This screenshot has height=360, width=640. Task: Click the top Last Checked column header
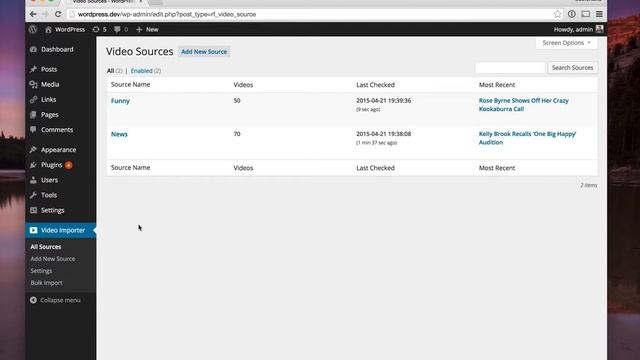click(x=376, y=85)
